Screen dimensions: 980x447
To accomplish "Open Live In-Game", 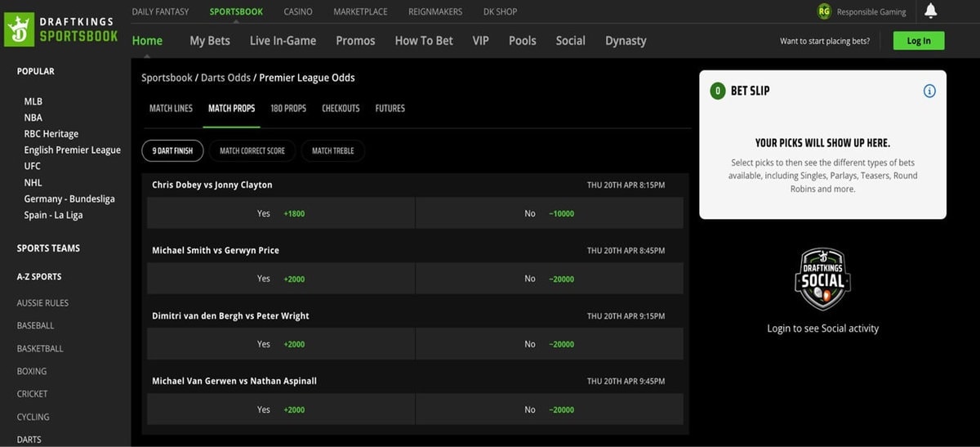I will (283, 40).
